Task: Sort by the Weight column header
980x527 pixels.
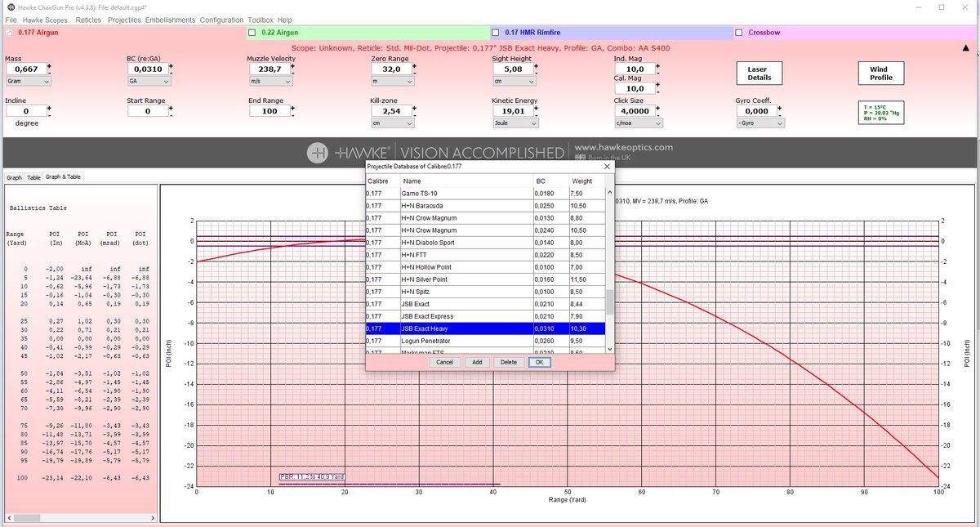Action: [587, 181]
